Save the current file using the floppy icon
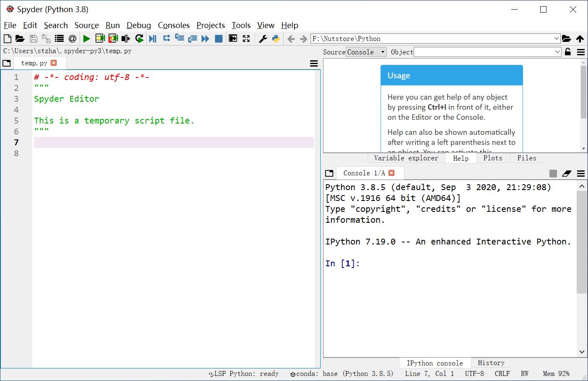 click(34, 39)
